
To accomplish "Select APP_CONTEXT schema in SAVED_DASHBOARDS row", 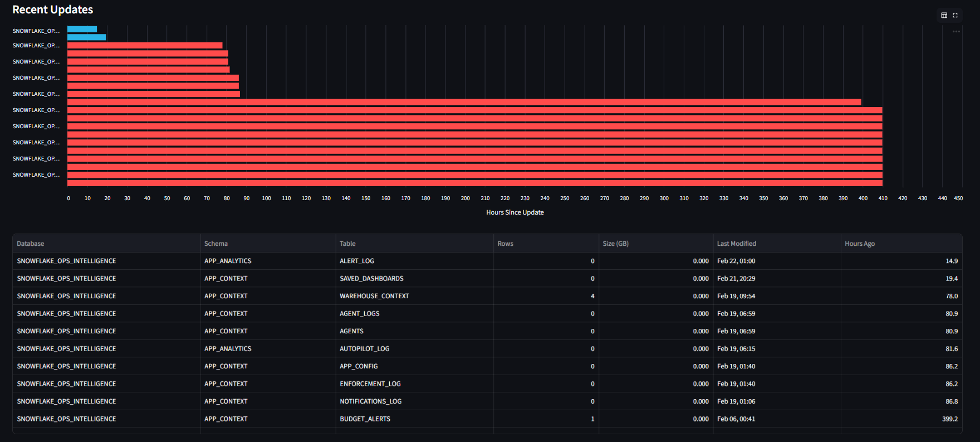I will tap(268, 279).
